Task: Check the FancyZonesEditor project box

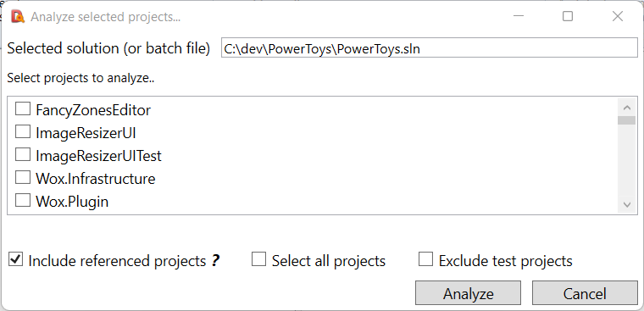Action: [x=23, y=108]
